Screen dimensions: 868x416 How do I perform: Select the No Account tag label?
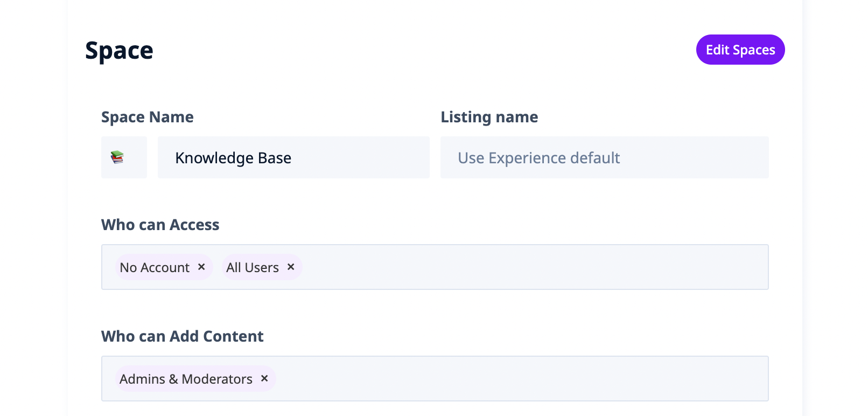coord(155,267)
